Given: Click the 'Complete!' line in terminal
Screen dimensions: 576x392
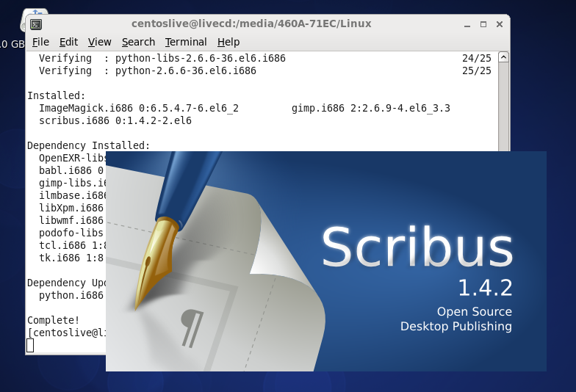Looking at the screenshot, I should pos(53,320).
